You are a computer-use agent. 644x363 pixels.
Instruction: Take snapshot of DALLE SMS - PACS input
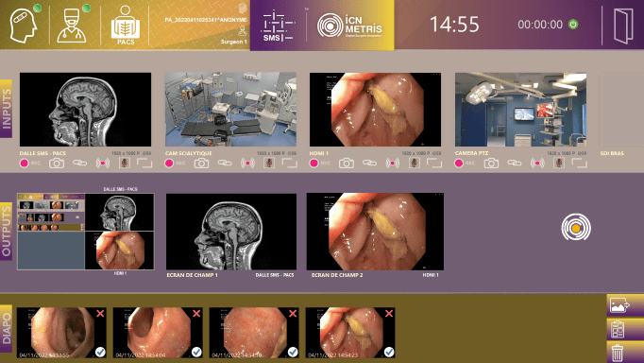pos(57,164)
